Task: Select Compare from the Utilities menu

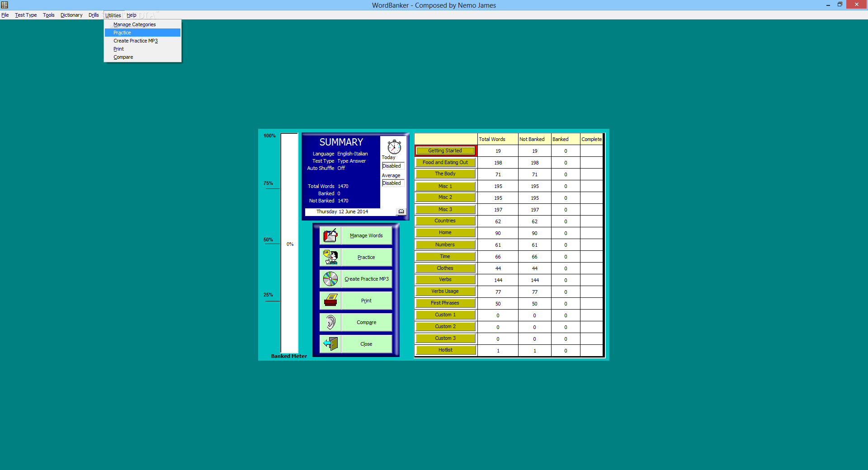Action: tap(142, 57)
